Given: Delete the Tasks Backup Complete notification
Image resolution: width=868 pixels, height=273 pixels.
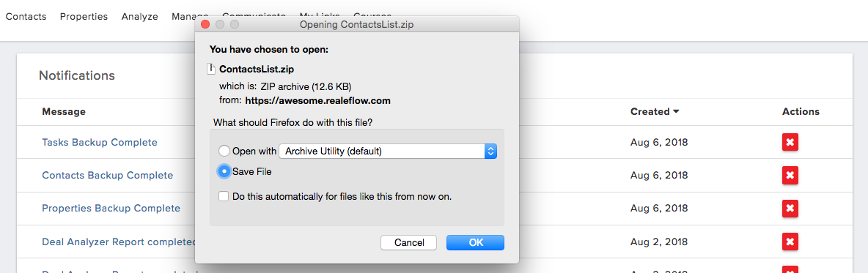Looking at the screenshot, I should (790, 142).
